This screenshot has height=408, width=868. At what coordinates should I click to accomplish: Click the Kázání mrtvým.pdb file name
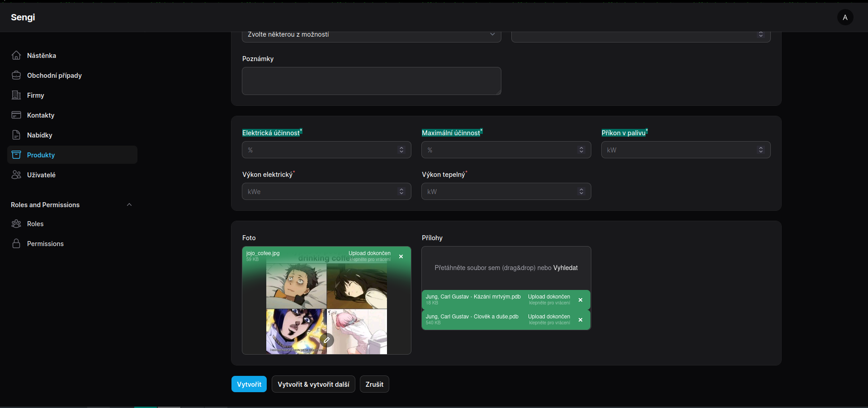click(x=473, y=297)
